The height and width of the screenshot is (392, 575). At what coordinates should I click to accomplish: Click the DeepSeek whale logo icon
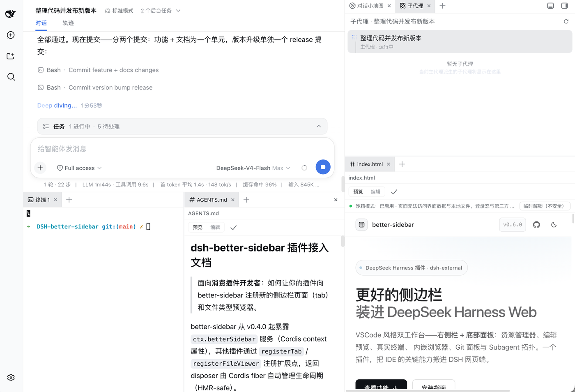click(x=11, y=14)
